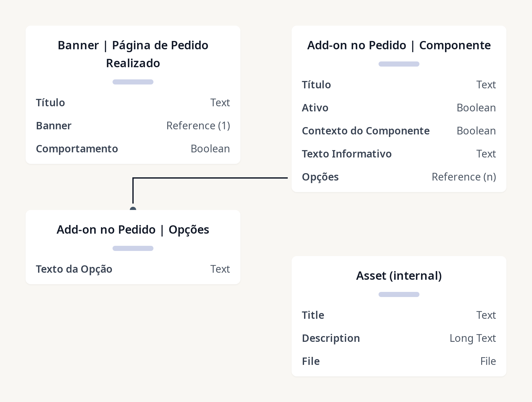Select the 'Banner' reference field row
This screenshot has height=402, width=532.
(54, 126)
